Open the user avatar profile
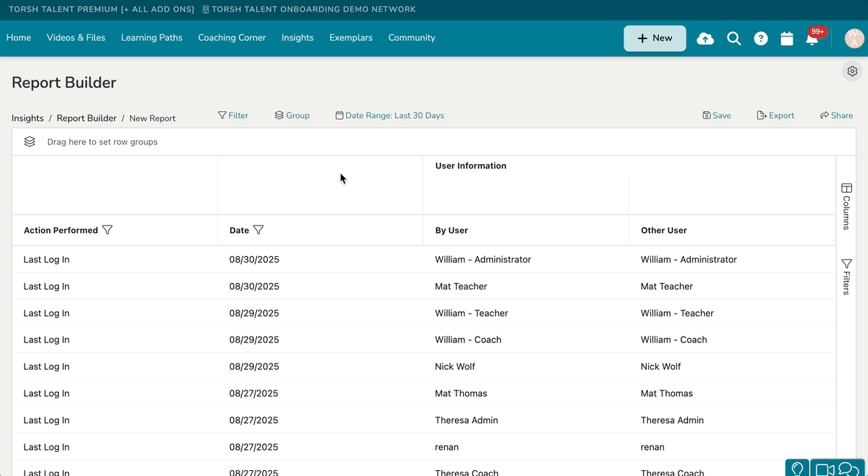 click(x=854, y=38)
